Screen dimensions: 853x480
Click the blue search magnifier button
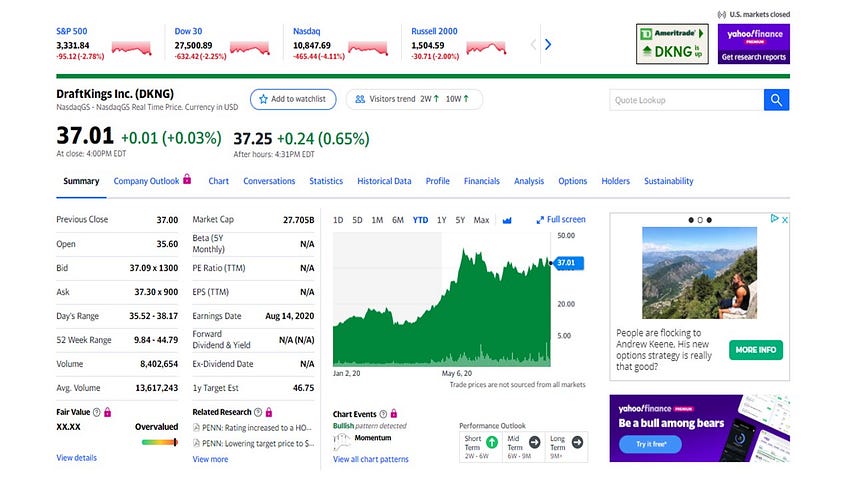point(776,100)
